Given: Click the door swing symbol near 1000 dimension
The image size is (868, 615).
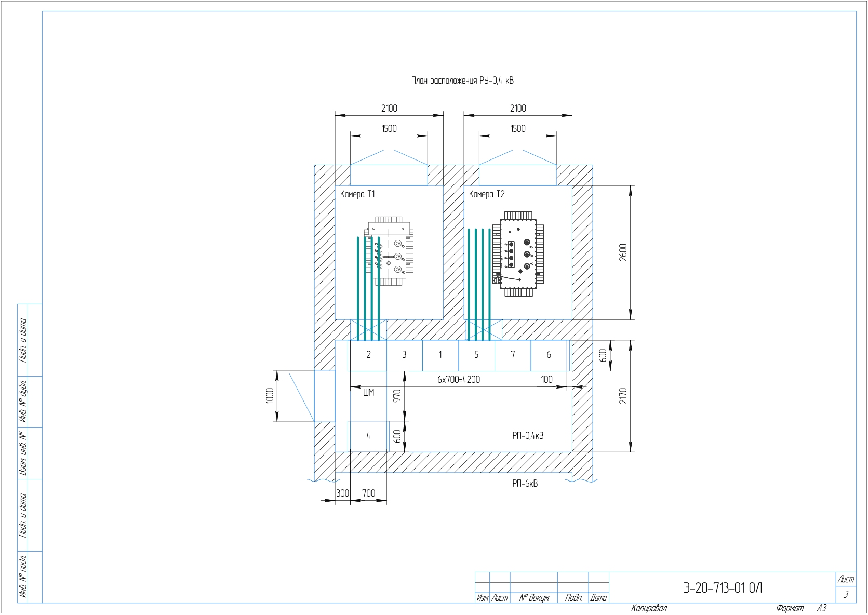Looking at the screenshot, I should tap(301, 396).
